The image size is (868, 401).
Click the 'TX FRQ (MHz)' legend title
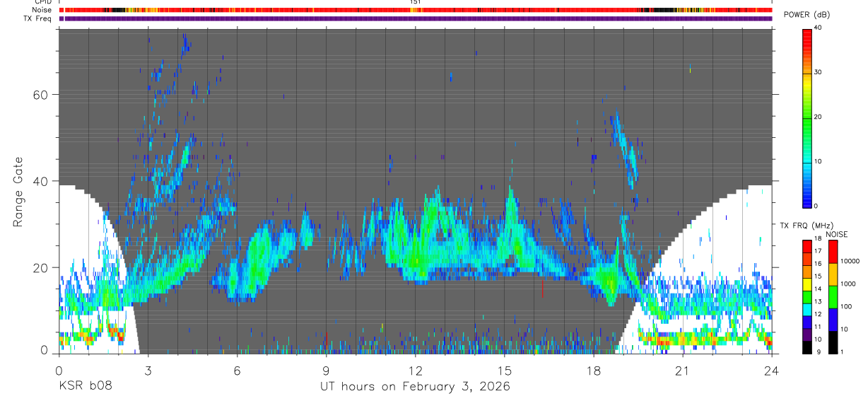806,226
